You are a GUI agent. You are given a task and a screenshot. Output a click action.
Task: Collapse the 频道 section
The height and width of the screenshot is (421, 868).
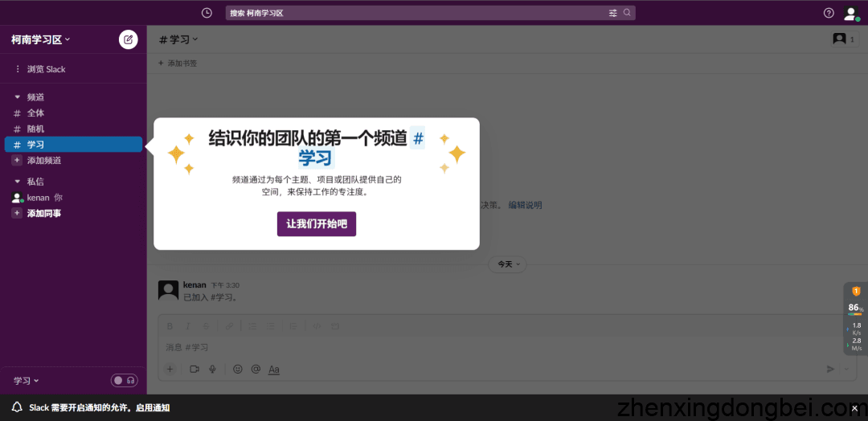[x=18, y=97]
